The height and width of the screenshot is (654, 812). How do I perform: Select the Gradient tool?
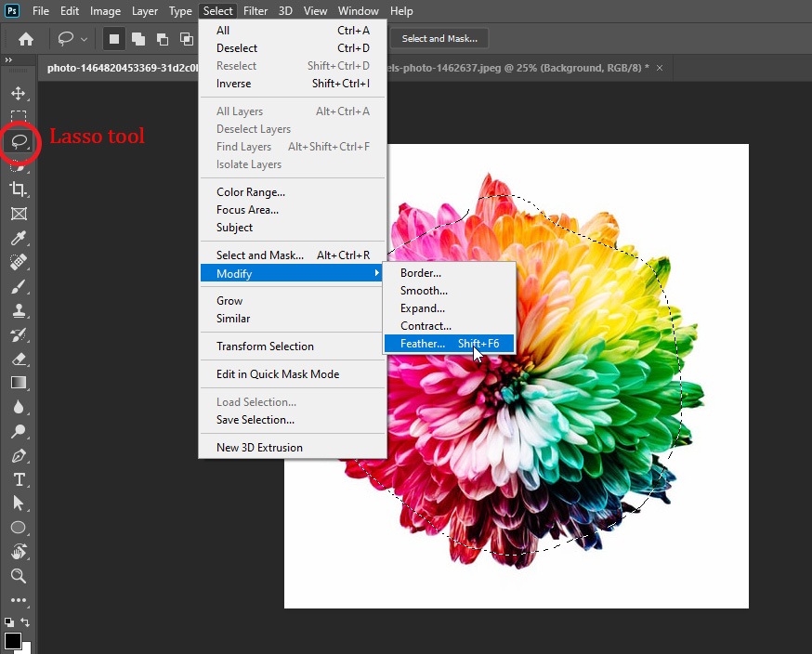[19, 383]
